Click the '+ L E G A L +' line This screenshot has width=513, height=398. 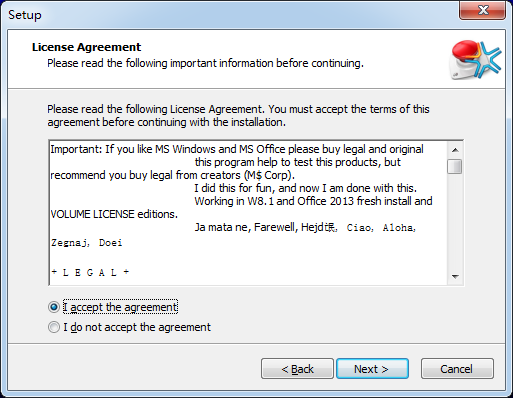(x=90, y=272)
